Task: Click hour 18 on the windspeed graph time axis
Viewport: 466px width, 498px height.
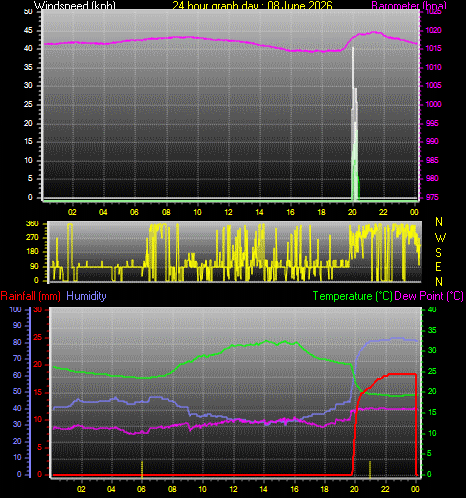Action: click(x=321, y=212)
